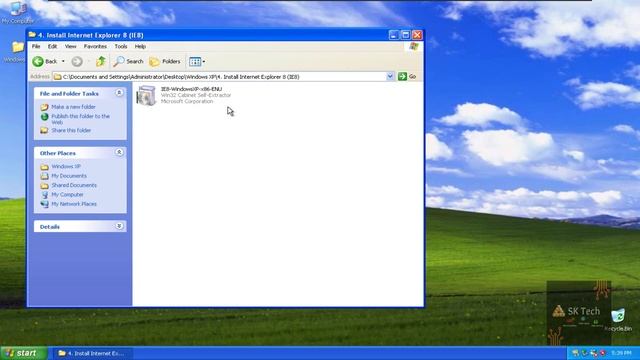Viewport: 640px width, 360px height.
Task: Open Windows XP folder in Other Places
Action: tap(66, 167)
